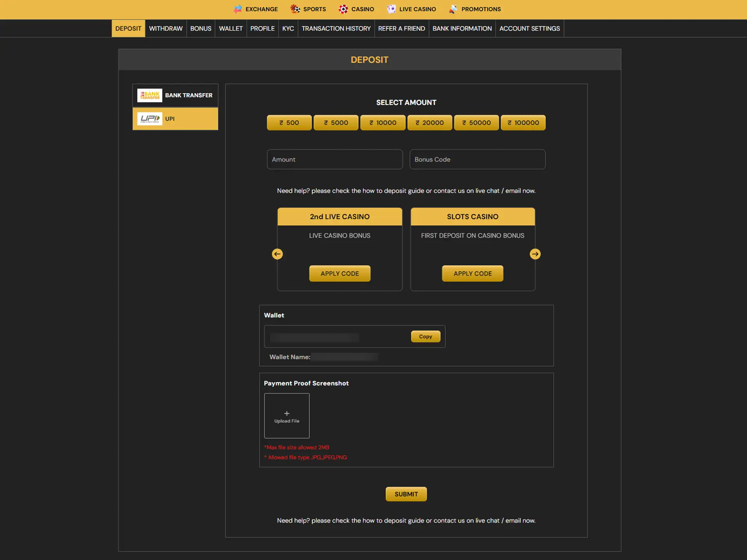Select the ₹10000 deposit amount
Viewport: 747px width, 560px height.
383,122
